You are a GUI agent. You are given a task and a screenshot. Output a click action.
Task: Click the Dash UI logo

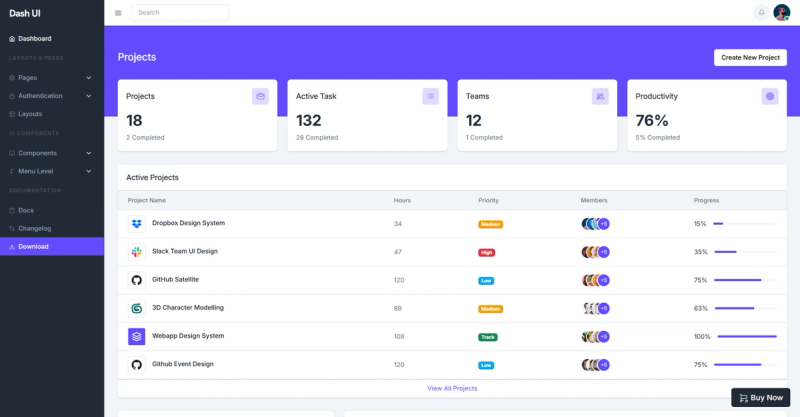pos(24,14)
